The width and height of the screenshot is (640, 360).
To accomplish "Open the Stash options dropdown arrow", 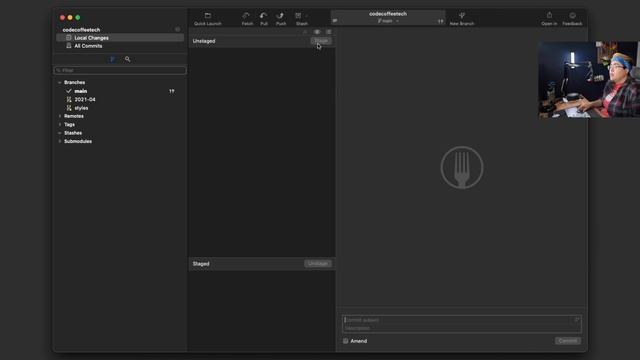I will point(307,16).
